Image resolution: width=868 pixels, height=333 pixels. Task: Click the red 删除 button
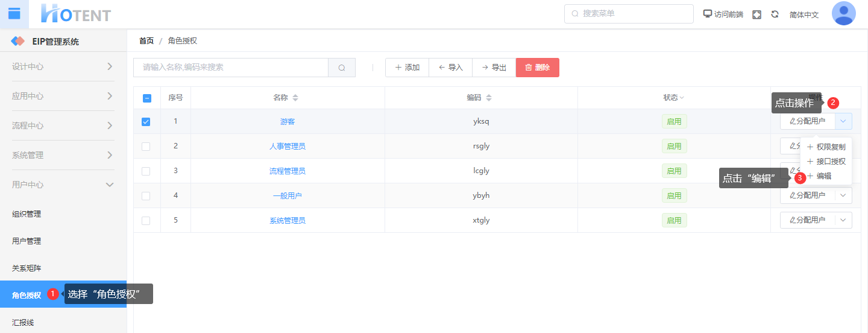coord(537,68)
